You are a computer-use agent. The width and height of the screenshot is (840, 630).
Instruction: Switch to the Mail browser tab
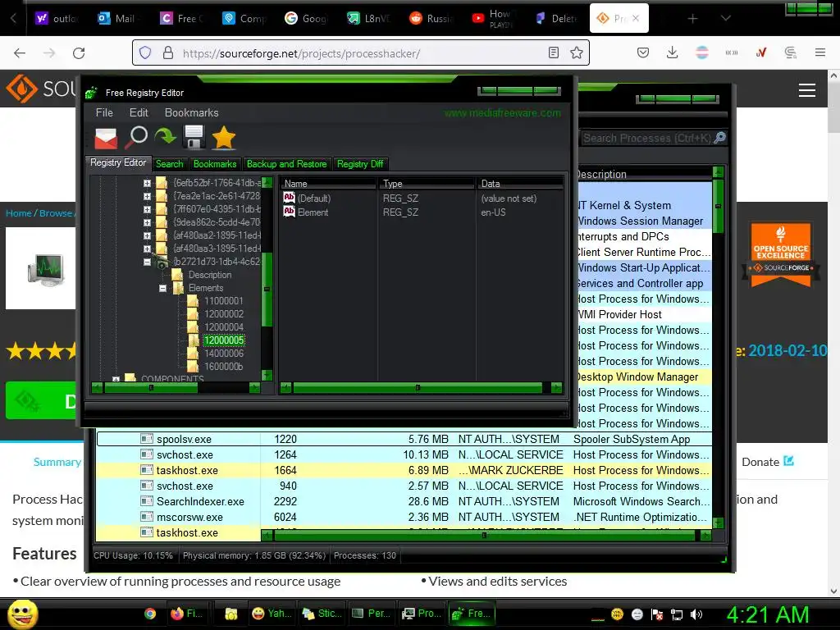116,18
